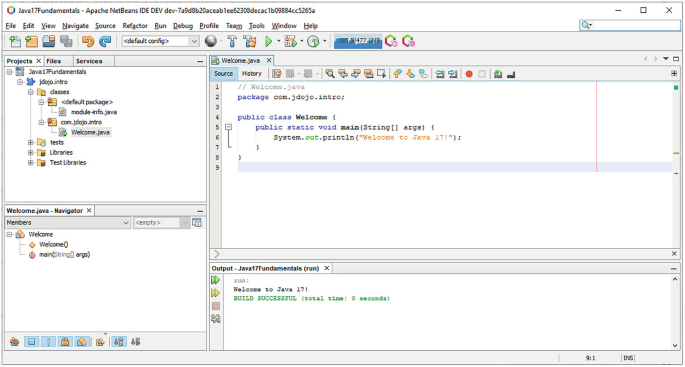Toggle Bookmark icon in editor toolbar

[423, 74]
